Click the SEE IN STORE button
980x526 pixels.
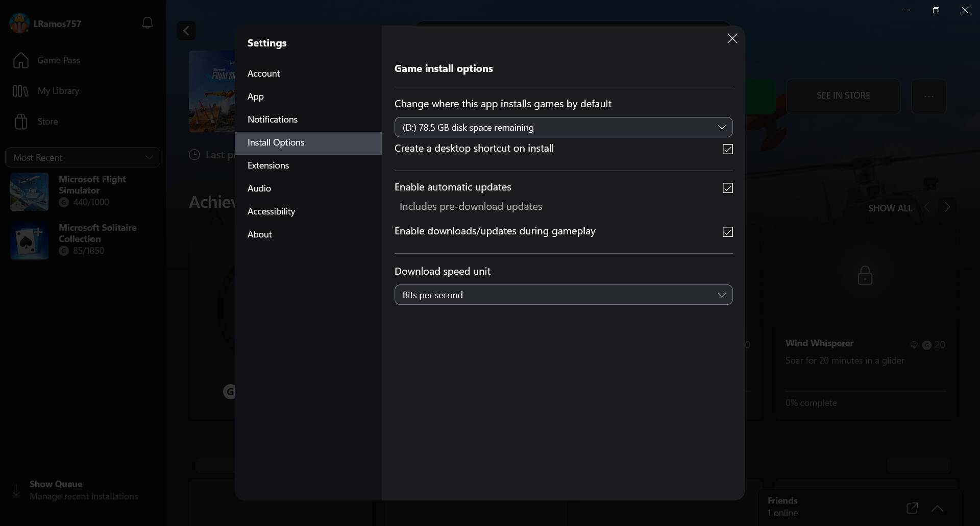[843, 95]
